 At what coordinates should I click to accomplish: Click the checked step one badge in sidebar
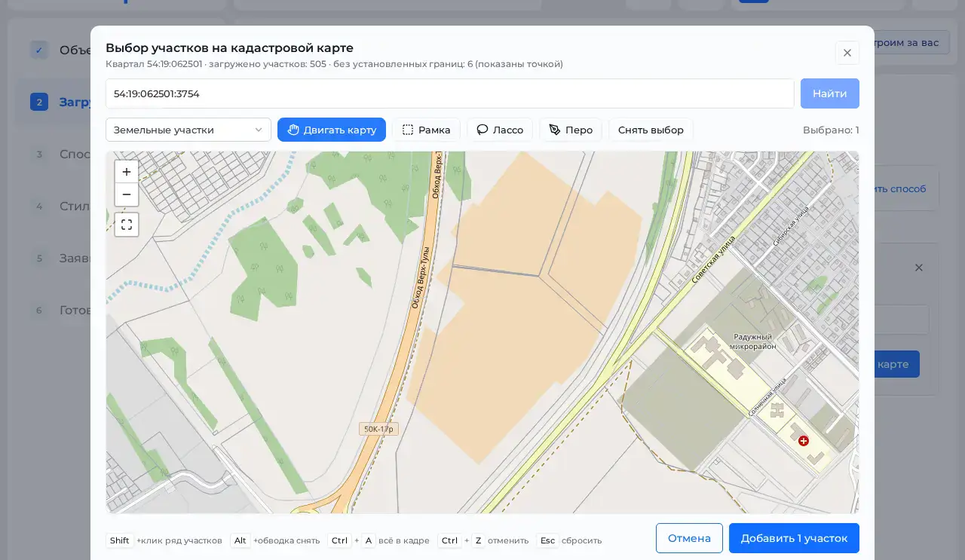[x=39, y=50]
